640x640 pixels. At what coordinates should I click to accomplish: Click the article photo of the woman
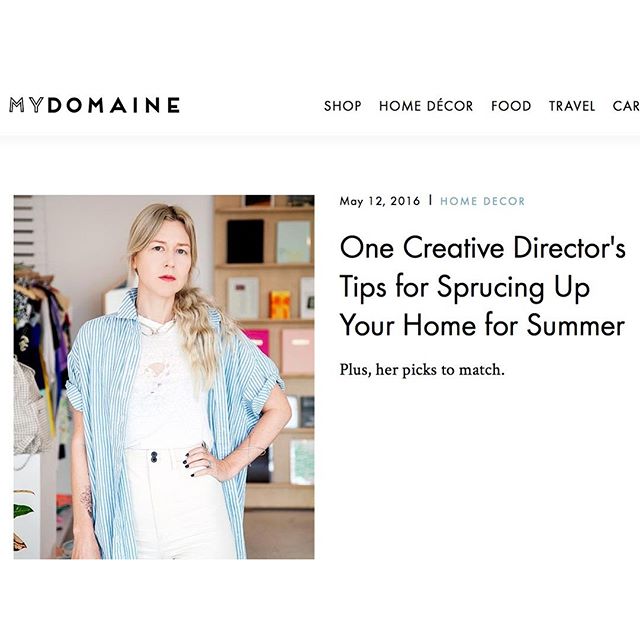(x=164, y=377)
